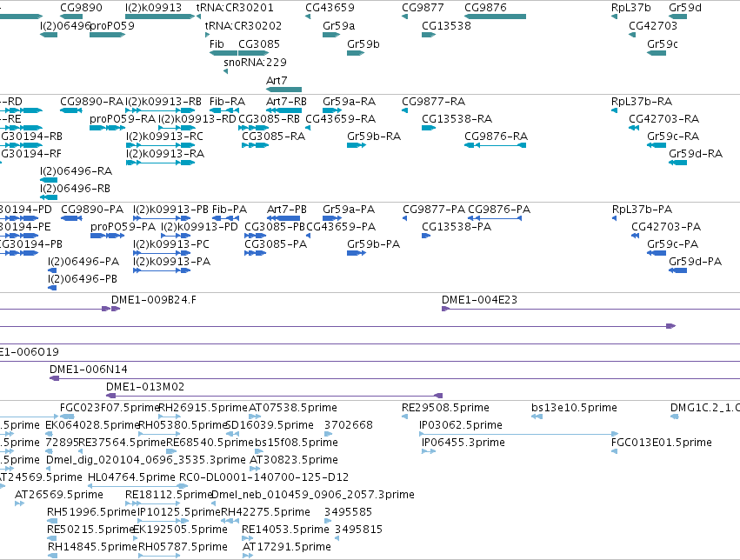
Task: Click EST IP06455.3prime
Action: 463,442
